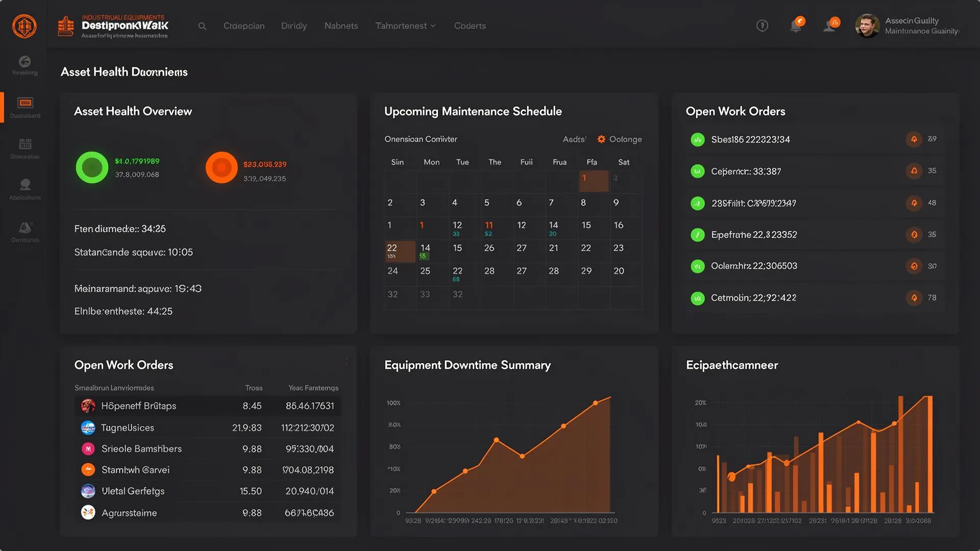Click Ftendiumede: 34:25 metric
980x551 pixels.
[x=120, y=229]
